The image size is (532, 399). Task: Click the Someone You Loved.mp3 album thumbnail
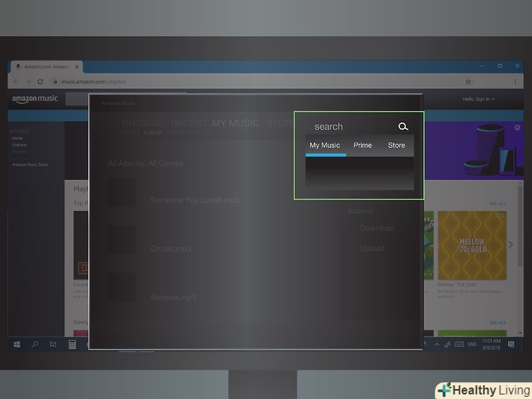pyautogui.click(x=122, y=192)
